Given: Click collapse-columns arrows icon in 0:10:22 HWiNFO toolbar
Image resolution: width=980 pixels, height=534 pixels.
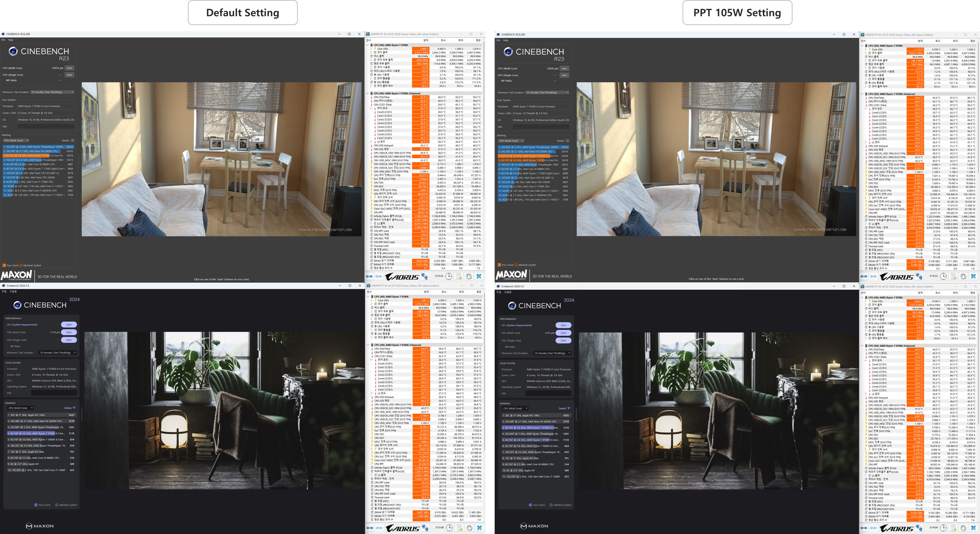Looking at the screenshot, I should tap(873, 276).
